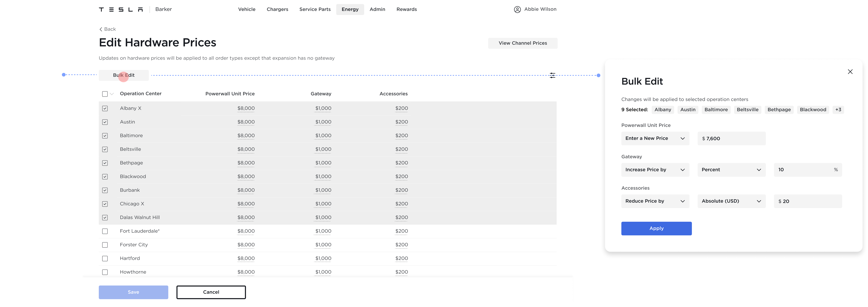Click the Tesla logo
868x307 pixels.
(121, 9)
